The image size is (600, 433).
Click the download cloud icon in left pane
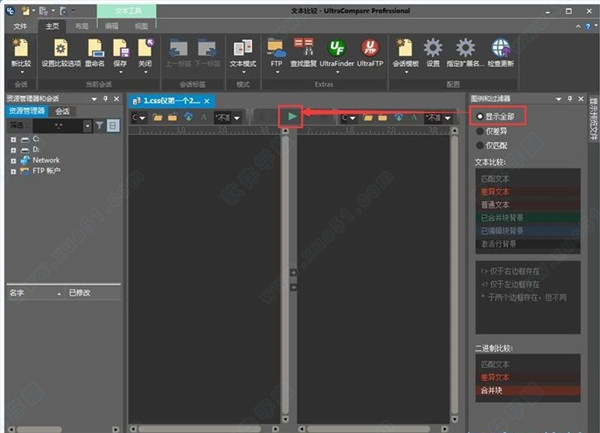[x=188, y=117]
